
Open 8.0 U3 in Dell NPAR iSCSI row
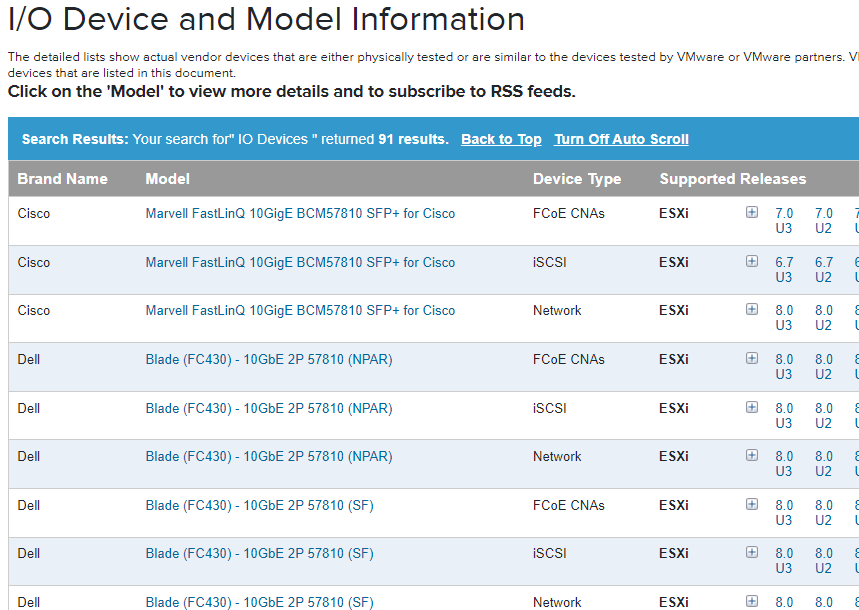[x=784, y=416]
